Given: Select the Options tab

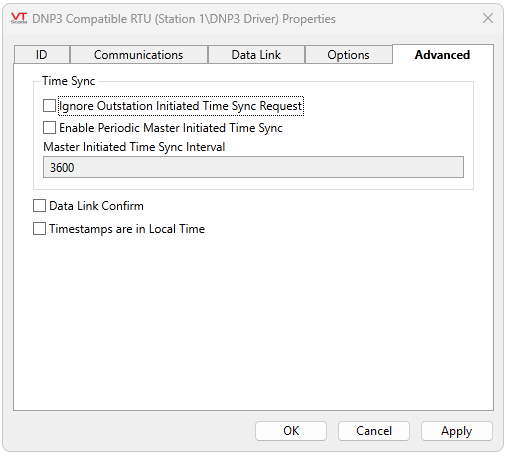Looking at the screenshot, I should click(x=348, y=55).
